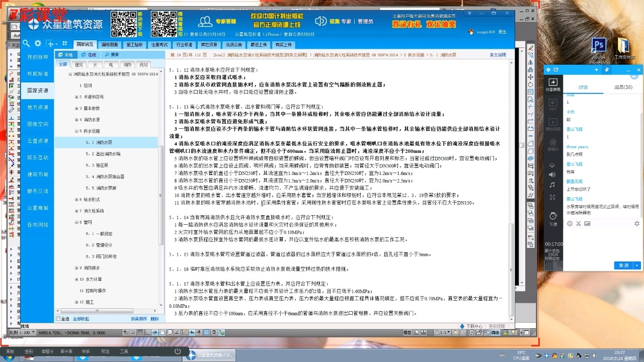Screen dimensions: 644x362
Task: Tick the 全选 checkbox
Action: tap(58, 319)
